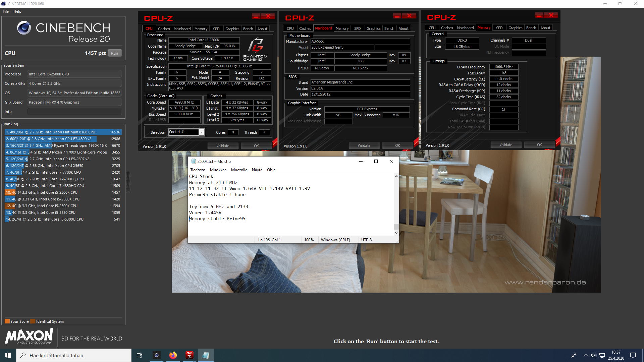Click the Your Score orange legend swatch
644x362 pixels.
tap(7, 321)
